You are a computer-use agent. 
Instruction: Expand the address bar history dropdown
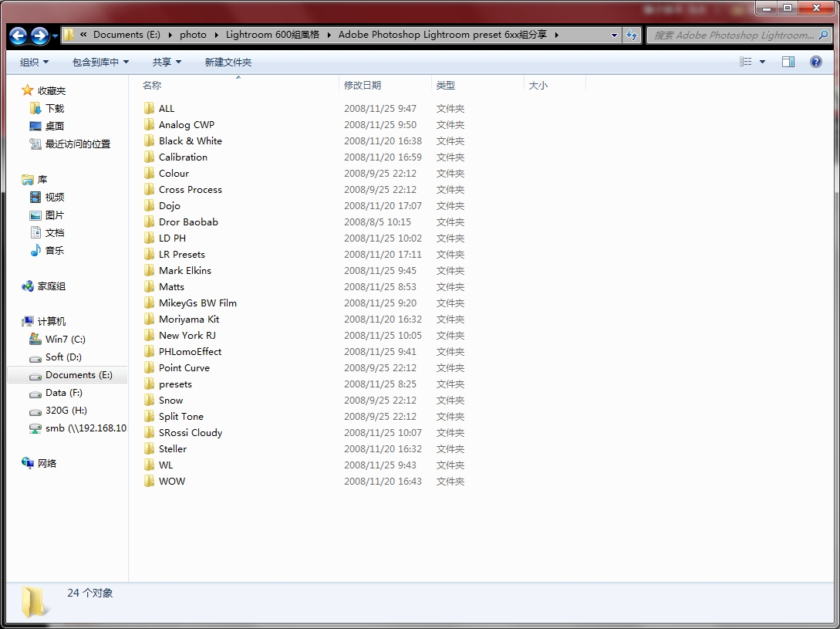pyautogui.click(x=614, y=35)
